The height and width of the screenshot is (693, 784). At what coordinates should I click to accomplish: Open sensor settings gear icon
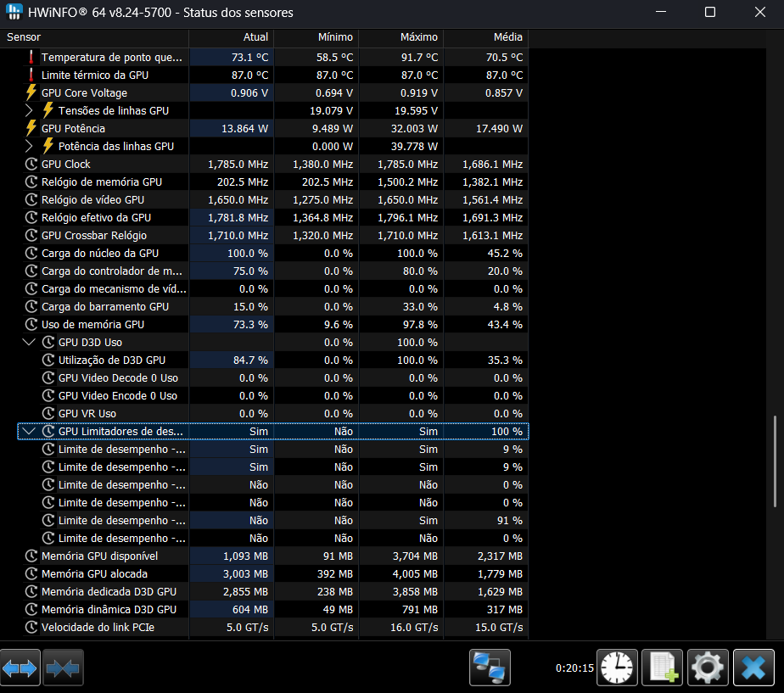coord(708,668)
